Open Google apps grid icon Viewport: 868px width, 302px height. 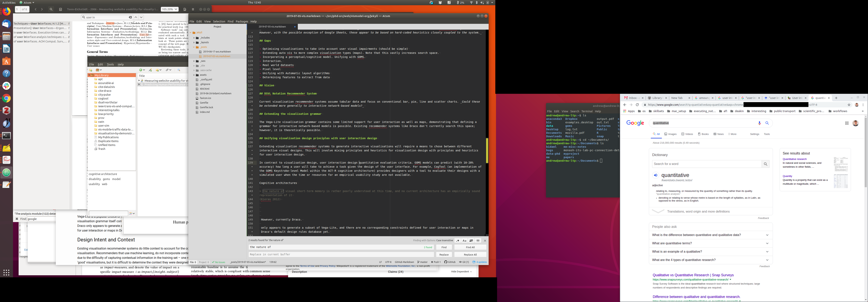click(846, 123)
